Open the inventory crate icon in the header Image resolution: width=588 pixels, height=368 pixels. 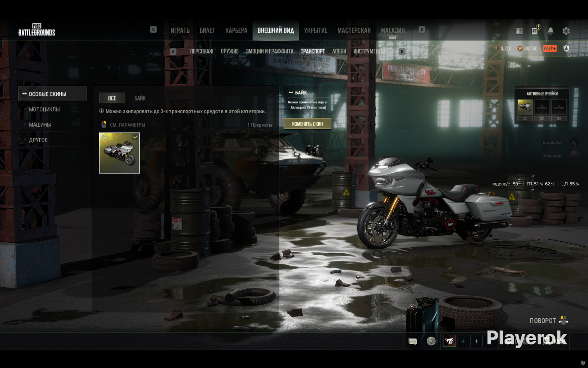point(519,31)
